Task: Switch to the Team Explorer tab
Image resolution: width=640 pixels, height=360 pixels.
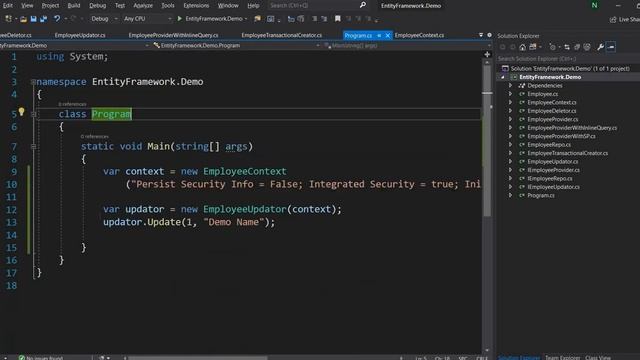Action: click(x=562, y=358)
